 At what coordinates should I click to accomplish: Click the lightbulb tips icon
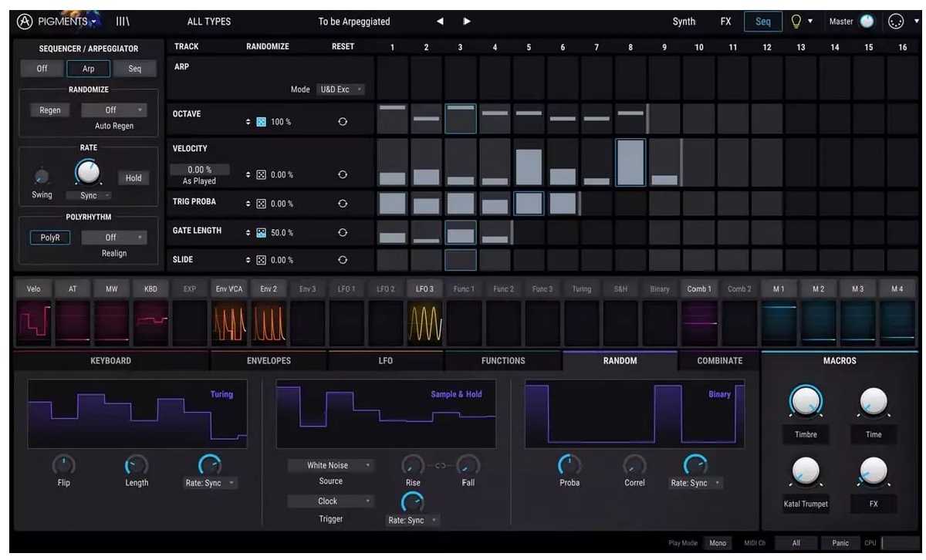(x=796, y=22)
